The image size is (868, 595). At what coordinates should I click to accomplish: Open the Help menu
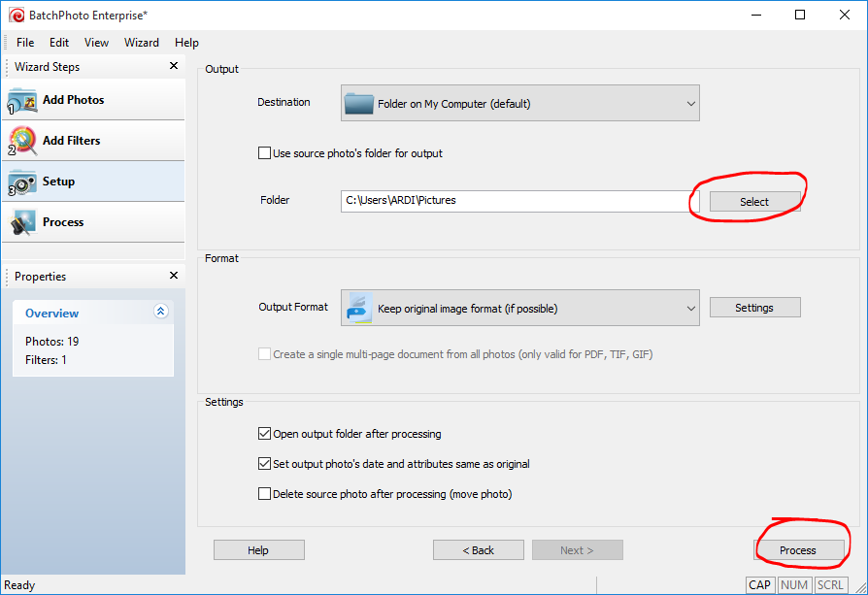[186, 43]
